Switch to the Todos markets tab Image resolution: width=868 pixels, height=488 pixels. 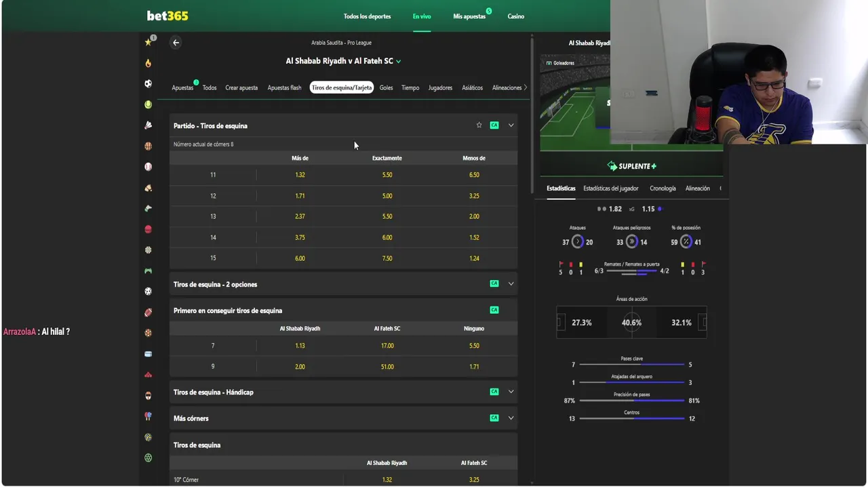click(210, 87)
